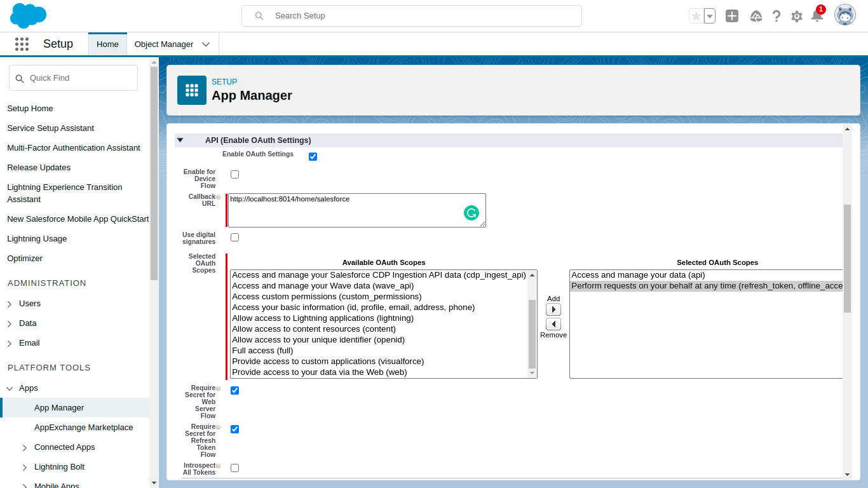
Task: Click the Quick Find search icon
Action: click(x=20, y=78)
